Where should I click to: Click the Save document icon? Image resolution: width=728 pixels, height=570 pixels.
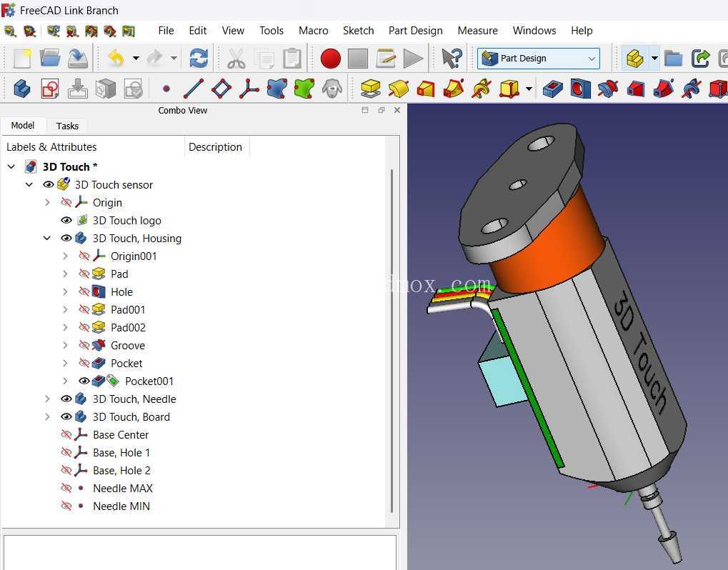click(78, 59)
